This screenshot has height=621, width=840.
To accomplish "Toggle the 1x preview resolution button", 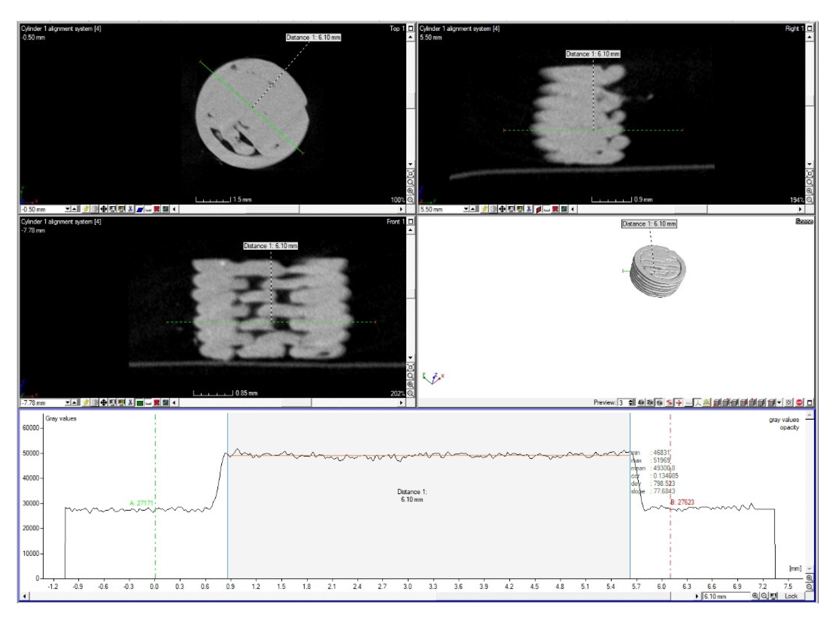I will coord(660,403).
